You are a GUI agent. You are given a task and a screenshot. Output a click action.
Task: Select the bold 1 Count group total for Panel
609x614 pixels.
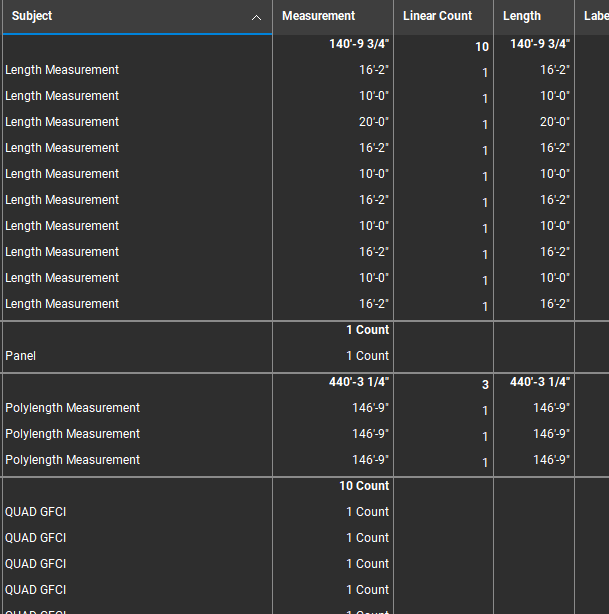click(368, 330)
